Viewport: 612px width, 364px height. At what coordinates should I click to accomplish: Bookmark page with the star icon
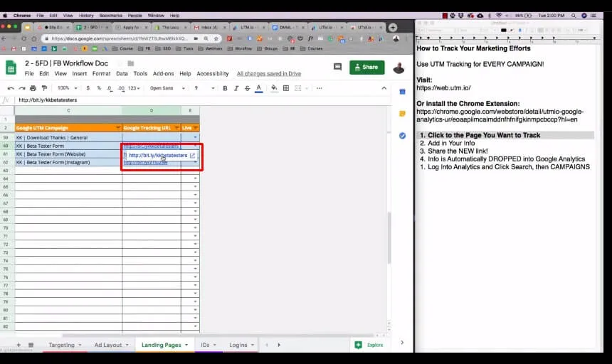pyautogui.click(x=216, y=38)
